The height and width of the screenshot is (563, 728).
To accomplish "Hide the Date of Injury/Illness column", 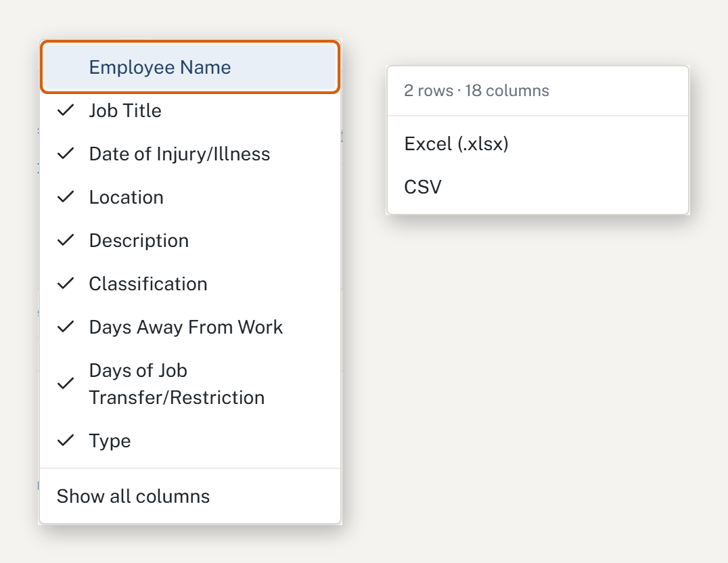I will coord(190,154).
